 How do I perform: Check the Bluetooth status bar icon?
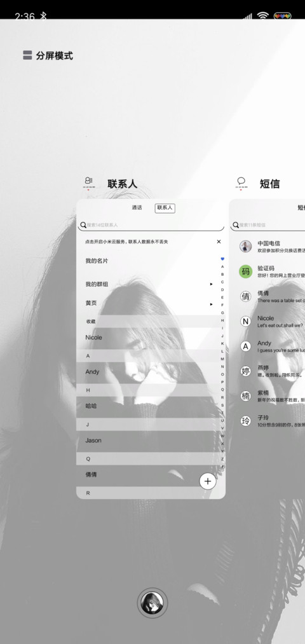43,16
